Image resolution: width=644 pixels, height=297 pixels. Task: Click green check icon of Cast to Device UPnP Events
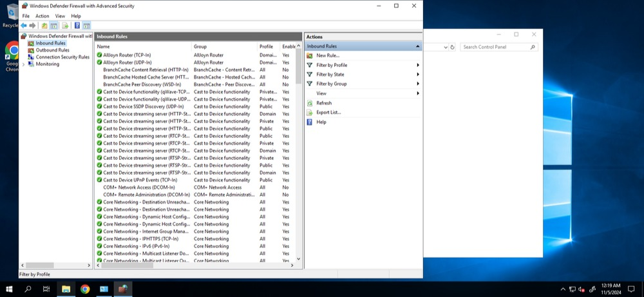click(99, 180)
